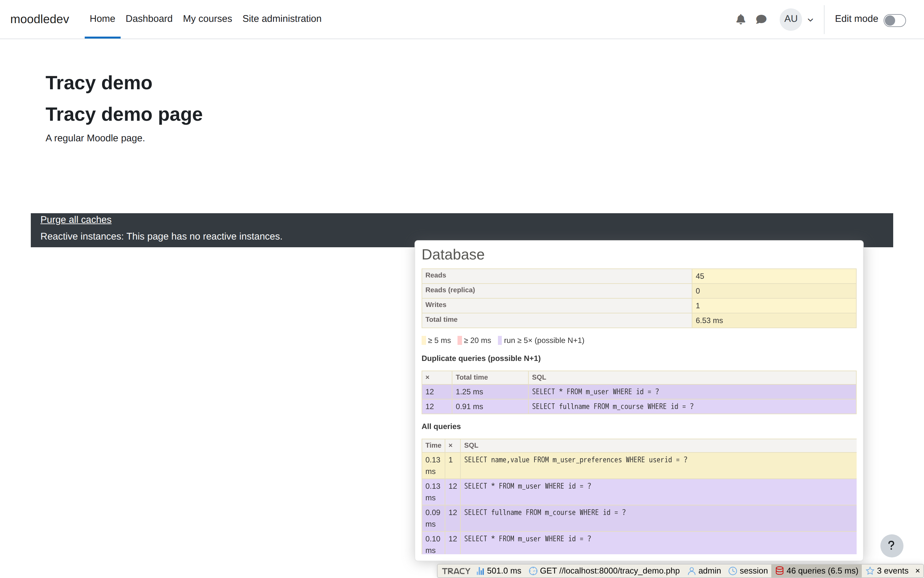Open the notifications bell icon
Screen dimensions: 924x578
click(x=740, y=19)
